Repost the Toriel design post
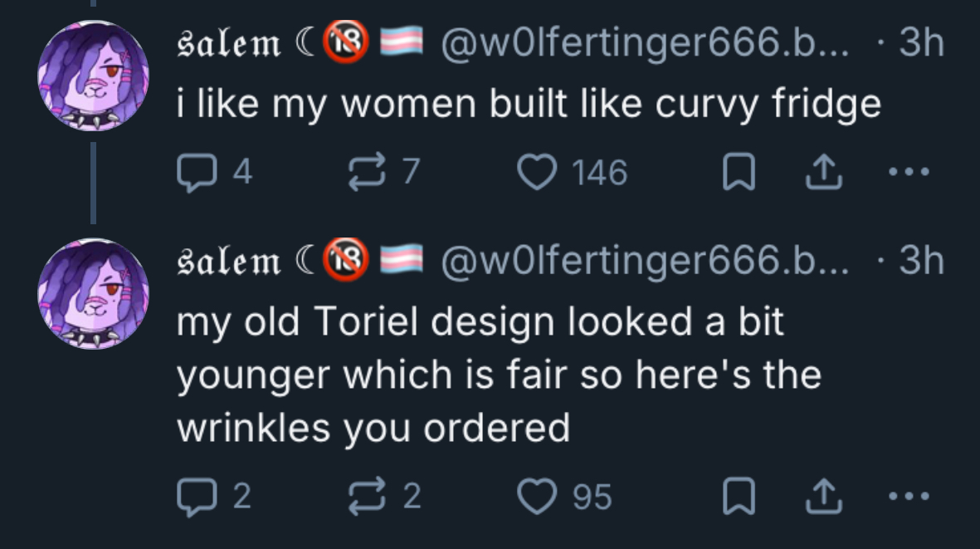980x549 pixels. [361, 496]
